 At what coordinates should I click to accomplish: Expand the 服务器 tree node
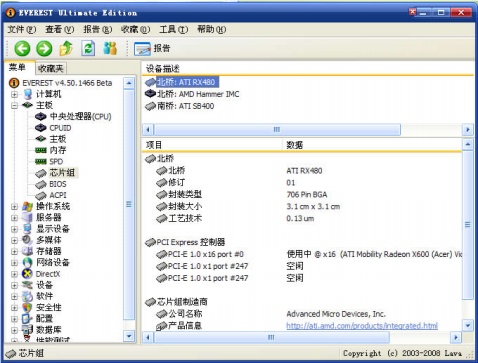click(14, 218)
